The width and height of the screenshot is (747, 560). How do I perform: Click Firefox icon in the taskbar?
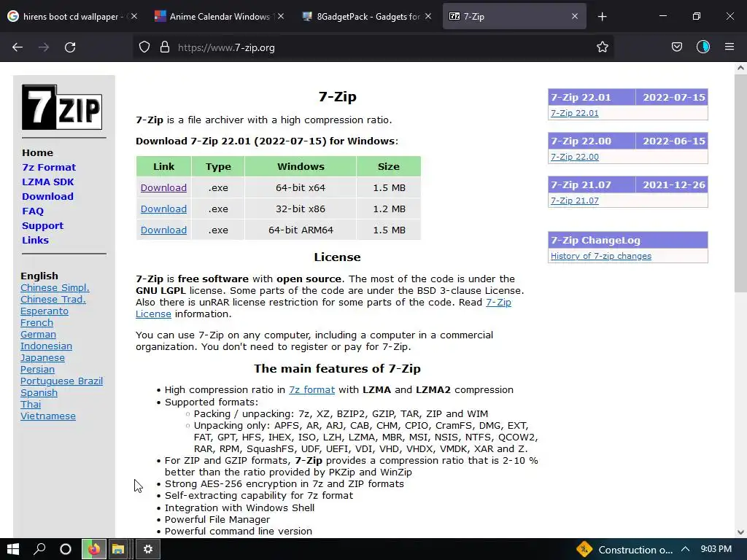click(x=94, y=549)
